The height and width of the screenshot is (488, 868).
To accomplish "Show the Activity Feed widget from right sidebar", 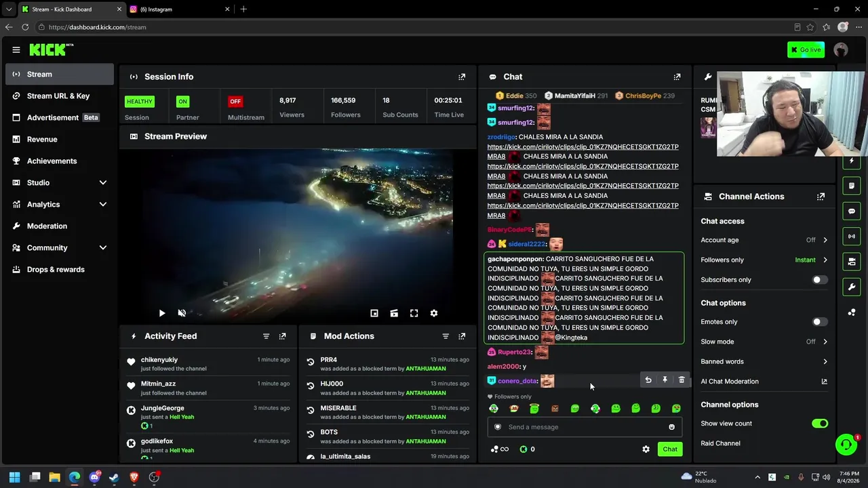I will click(852, 161).
